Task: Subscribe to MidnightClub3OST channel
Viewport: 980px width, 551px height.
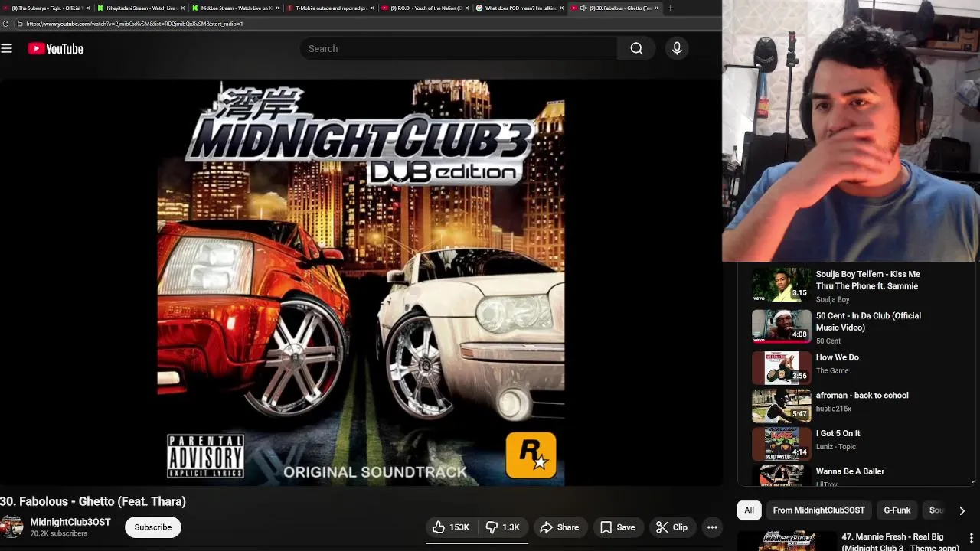Action: tap(153, 527)
